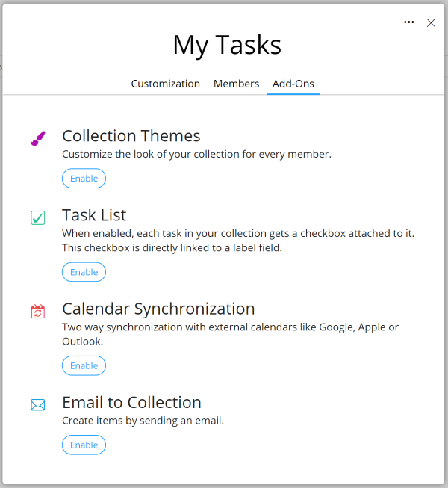Viewport: 448px width, 488px height.
Task: Click the purple paintbrush Collection Themes icon
Action: click(x=38, y=138)
